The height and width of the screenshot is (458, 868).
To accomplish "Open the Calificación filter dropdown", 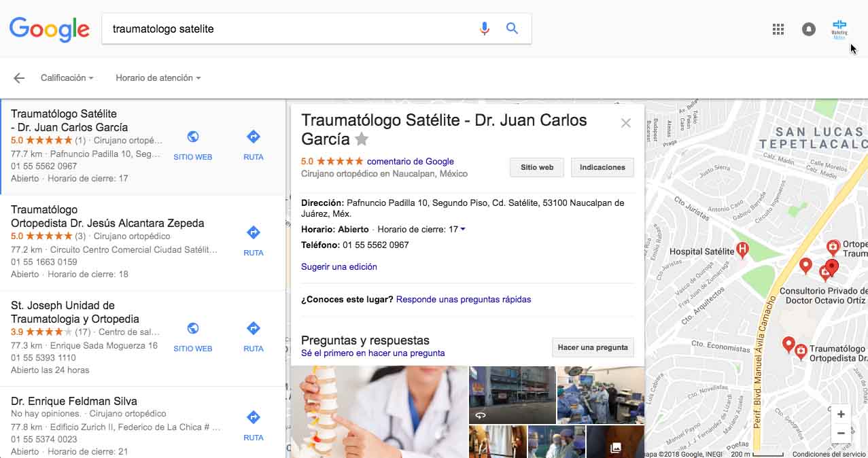I will click(x=67, y=78).
